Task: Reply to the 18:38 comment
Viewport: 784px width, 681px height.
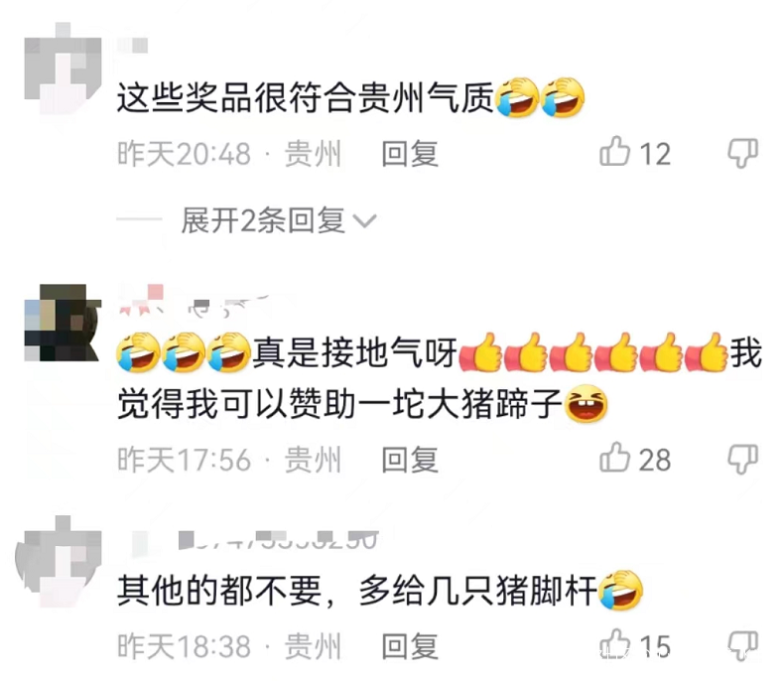Action: tap(410, 645)
